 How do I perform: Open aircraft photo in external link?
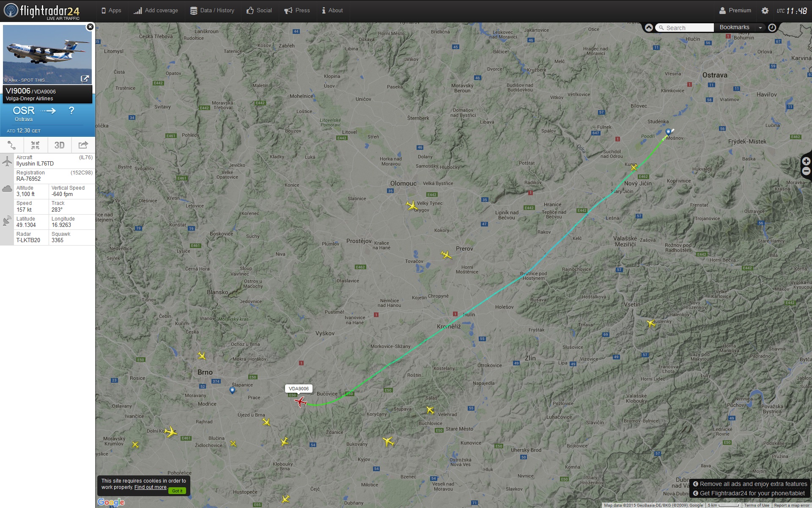85,79
